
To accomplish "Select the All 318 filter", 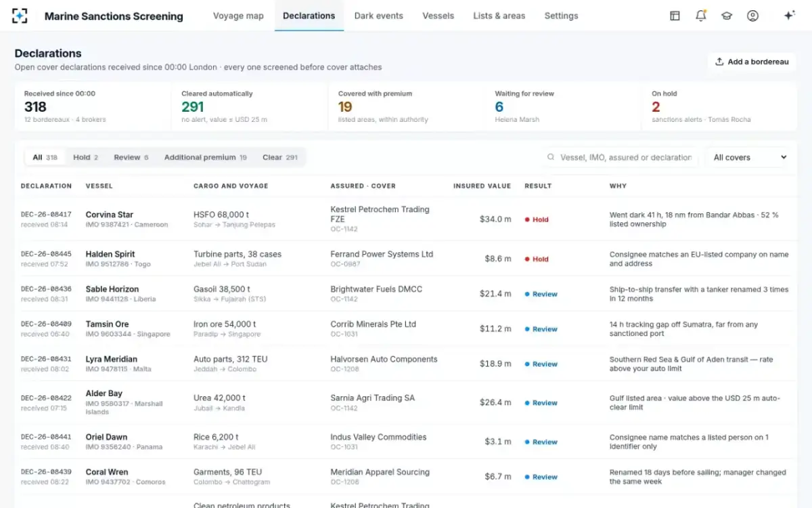I will [45, 157].
